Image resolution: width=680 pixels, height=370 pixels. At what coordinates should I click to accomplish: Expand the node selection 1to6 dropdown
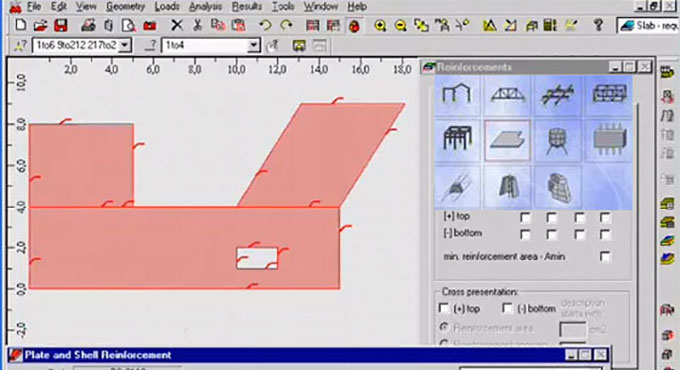[125, 45]
